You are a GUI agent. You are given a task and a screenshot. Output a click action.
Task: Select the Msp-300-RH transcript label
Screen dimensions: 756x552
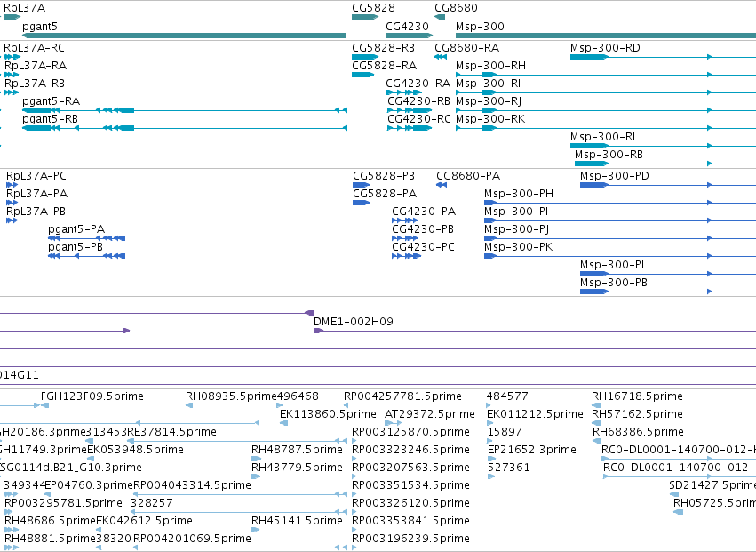pos(490,66)
